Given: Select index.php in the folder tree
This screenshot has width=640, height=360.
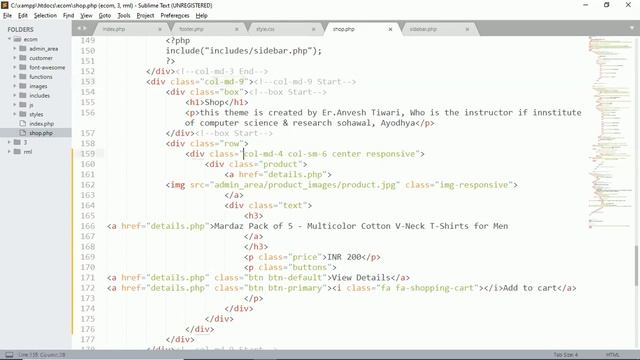Looking at the screenshot, I should (x=42, y=124).
